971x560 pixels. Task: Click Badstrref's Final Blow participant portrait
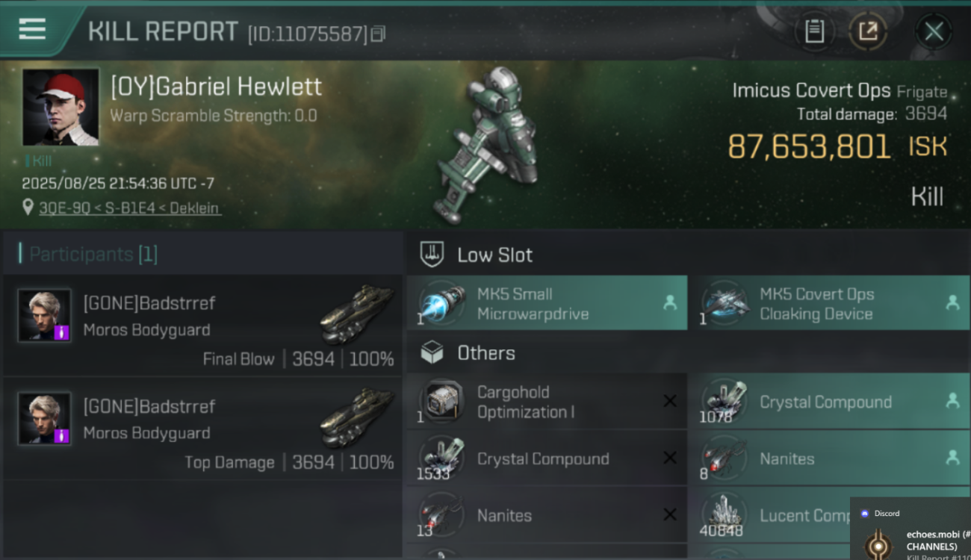tap(44, 315)
